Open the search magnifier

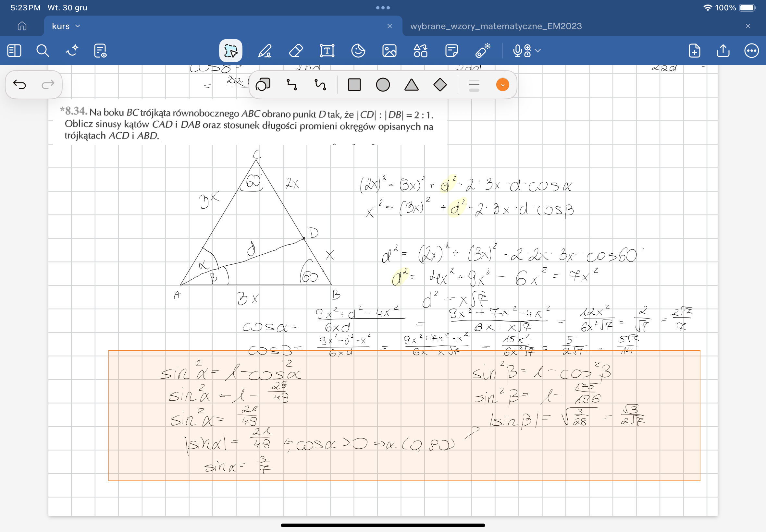click(x=43, y=51)
